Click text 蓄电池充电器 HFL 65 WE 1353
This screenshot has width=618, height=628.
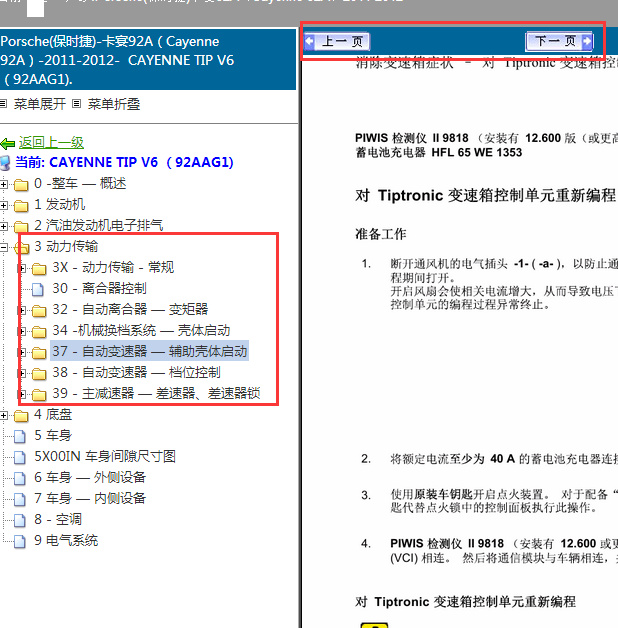coord(439,153)
